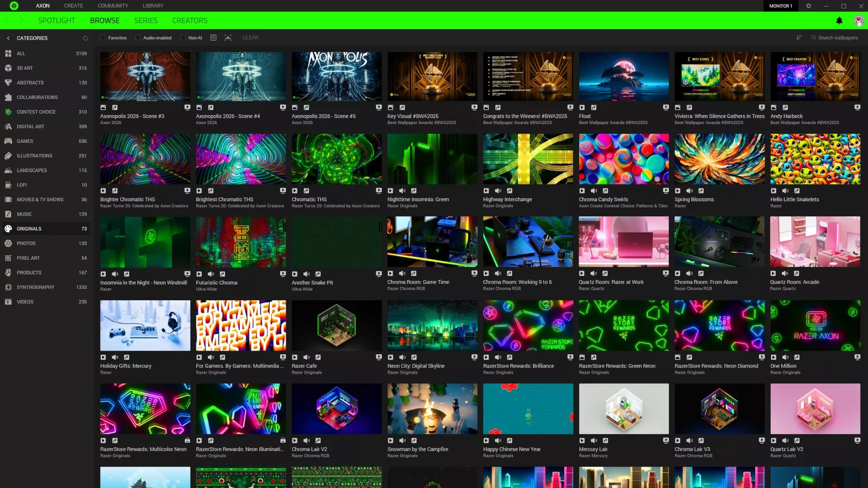This screenshot has width=868, height=488.
Task: Open settings gear in title bar
Action: 808,6
